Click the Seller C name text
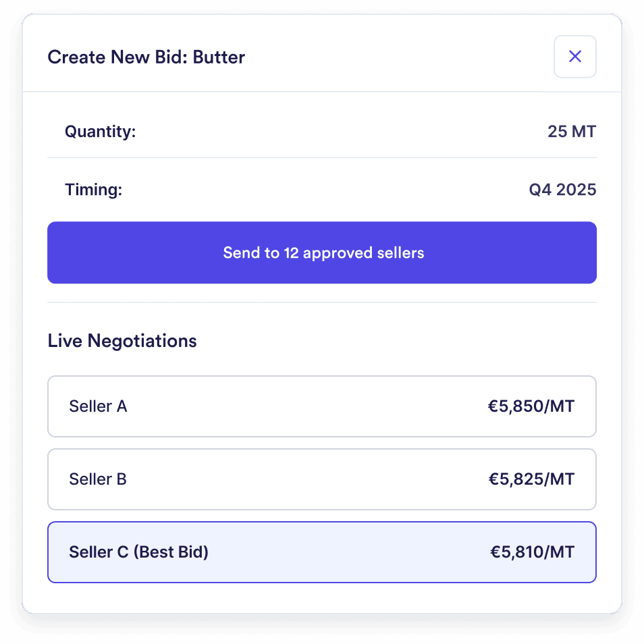Image resolution: width=644 pixels, height=644 pixels. pyautogui.click(x=98, y=552)
